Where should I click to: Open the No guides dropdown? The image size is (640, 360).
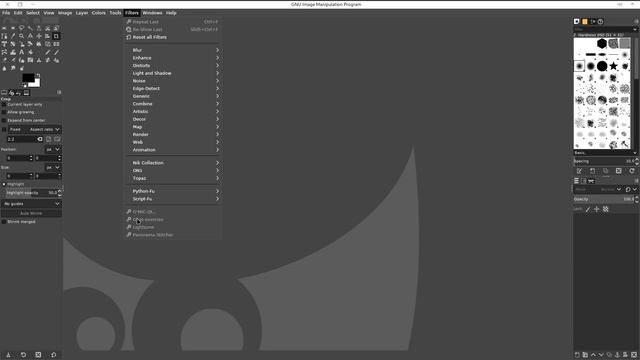pyautogui.click(x=31, y=204)
